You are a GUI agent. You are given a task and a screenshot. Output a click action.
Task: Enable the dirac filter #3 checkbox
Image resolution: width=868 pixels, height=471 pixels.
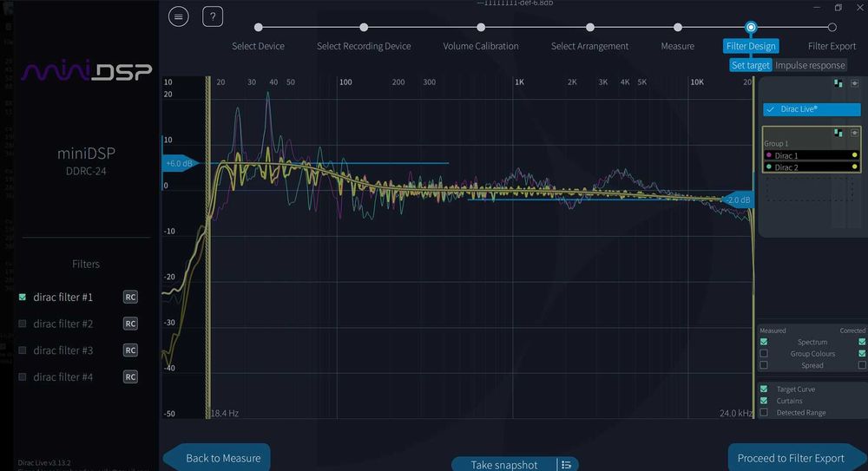point(23,350)
